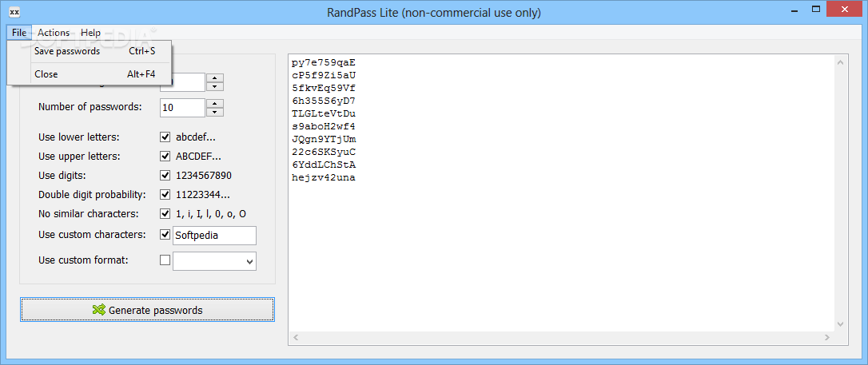The image size is (868, 365).
Task: Maximize the RandPass Lite window
Action: pos(815,10)
